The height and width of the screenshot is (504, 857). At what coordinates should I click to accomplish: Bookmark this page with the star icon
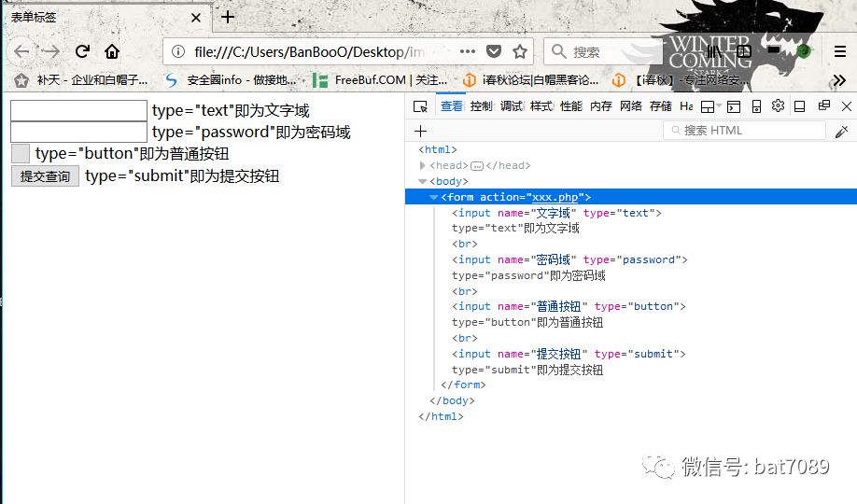520,51
